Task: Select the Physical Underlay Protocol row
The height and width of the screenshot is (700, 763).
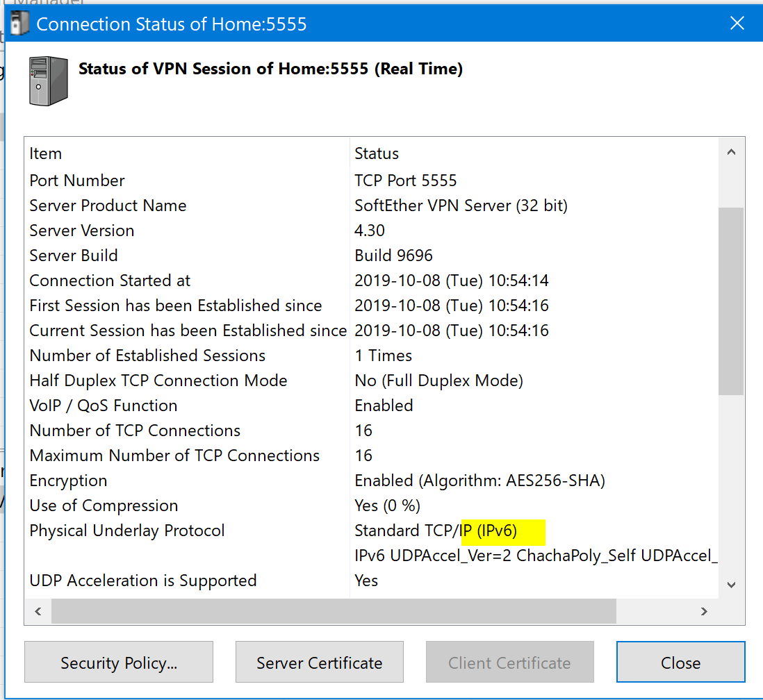Action: pos(127,531)
